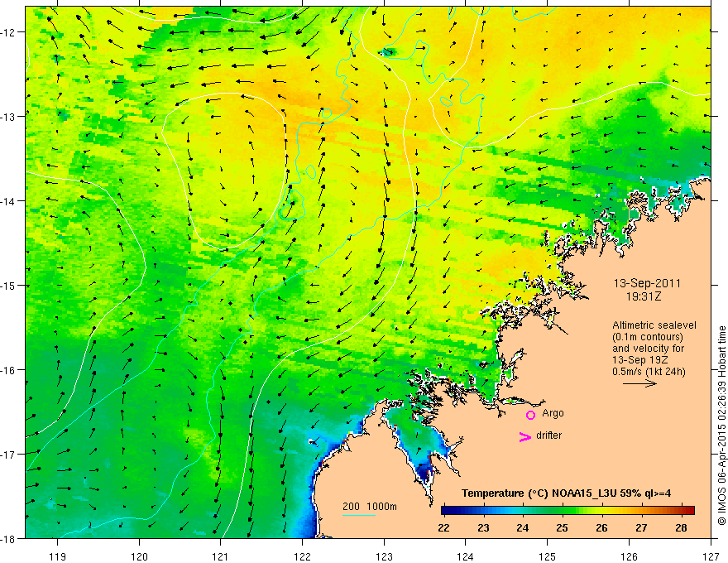Screen dimensions: 728x563
Task: Click the 'Temperature (°C) NOAA15_L3U 59% ql>=4' title
Action: pyautogui.click(x=566, y=493)
